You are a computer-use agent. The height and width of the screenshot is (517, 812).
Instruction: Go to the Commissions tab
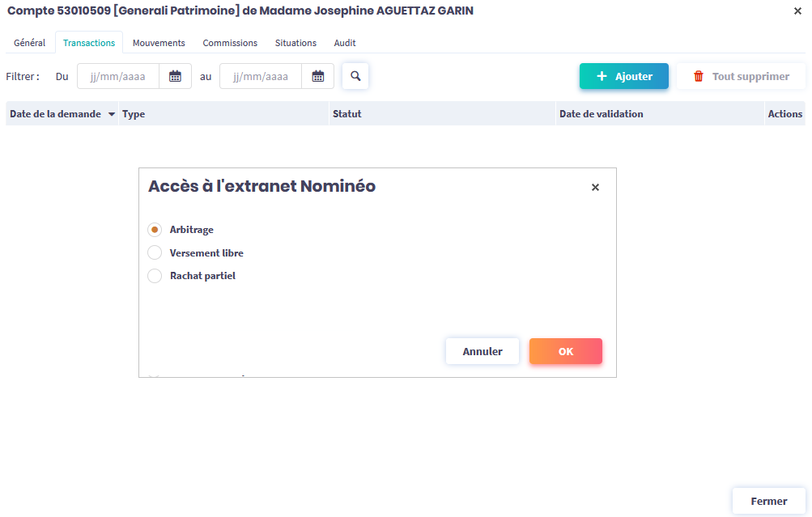[x=230, y=43]
